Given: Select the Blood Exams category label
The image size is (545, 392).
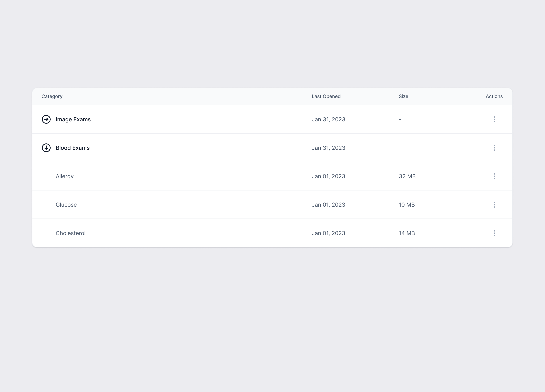Looking at the screenshot, I should 72,148.
